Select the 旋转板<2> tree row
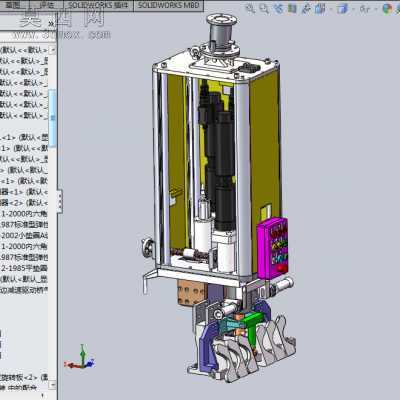 [x=24, y=377]
